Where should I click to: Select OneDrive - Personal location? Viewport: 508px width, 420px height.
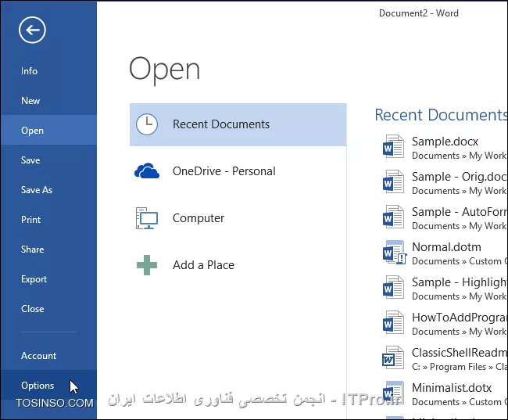[x=238, y=171]
